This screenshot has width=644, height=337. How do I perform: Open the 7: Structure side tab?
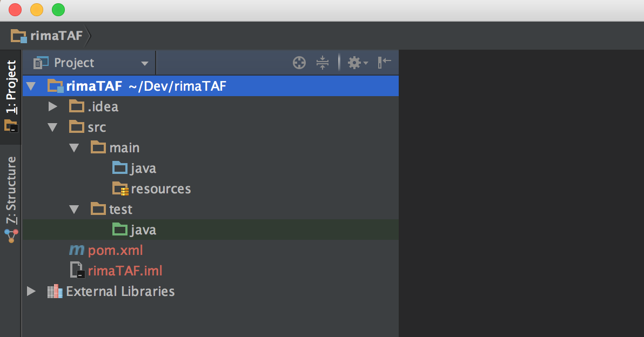11,197
